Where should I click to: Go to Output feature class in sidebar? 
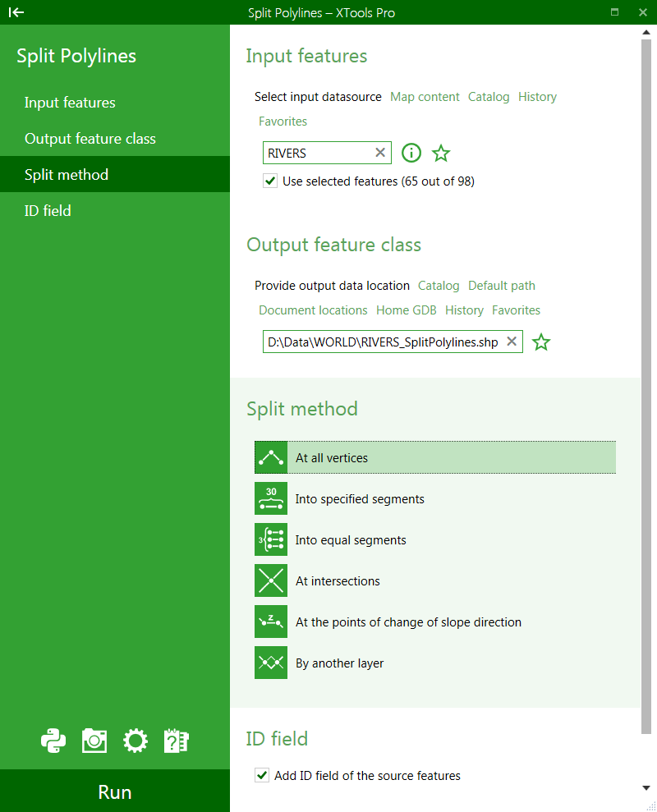pyautogui.click(x=90, y=139)
